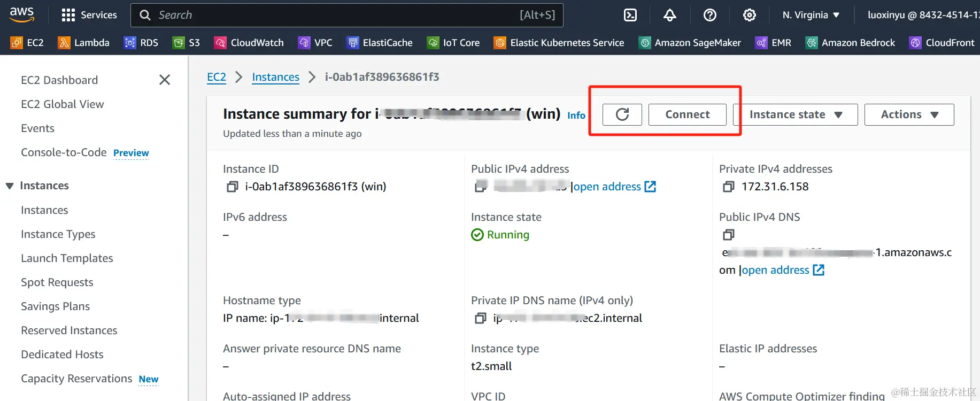Open the notifications bell icon
The image size is (980, 401).
[670, 15]
